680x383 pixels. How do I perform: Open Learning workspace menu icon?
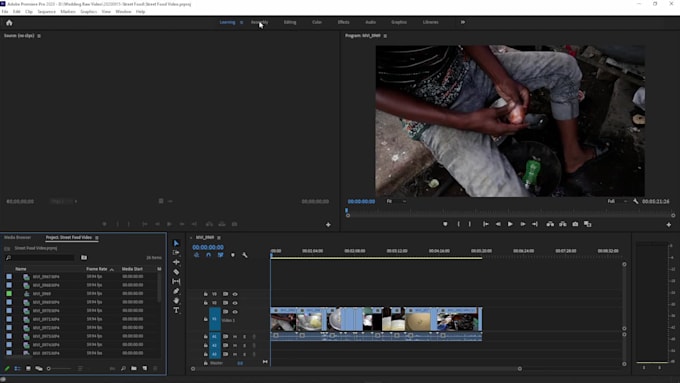point(242,23)
